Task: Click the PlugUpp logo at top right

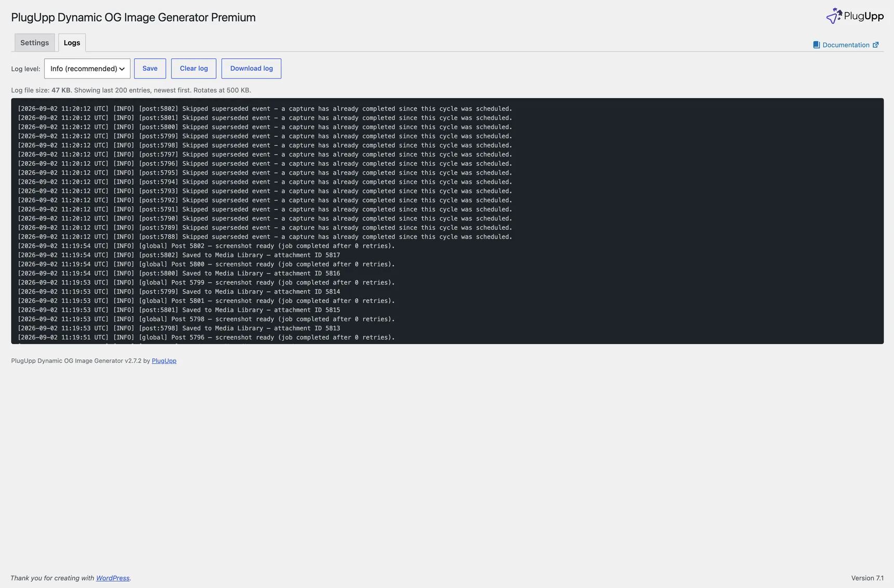Action: coord(854,16)
